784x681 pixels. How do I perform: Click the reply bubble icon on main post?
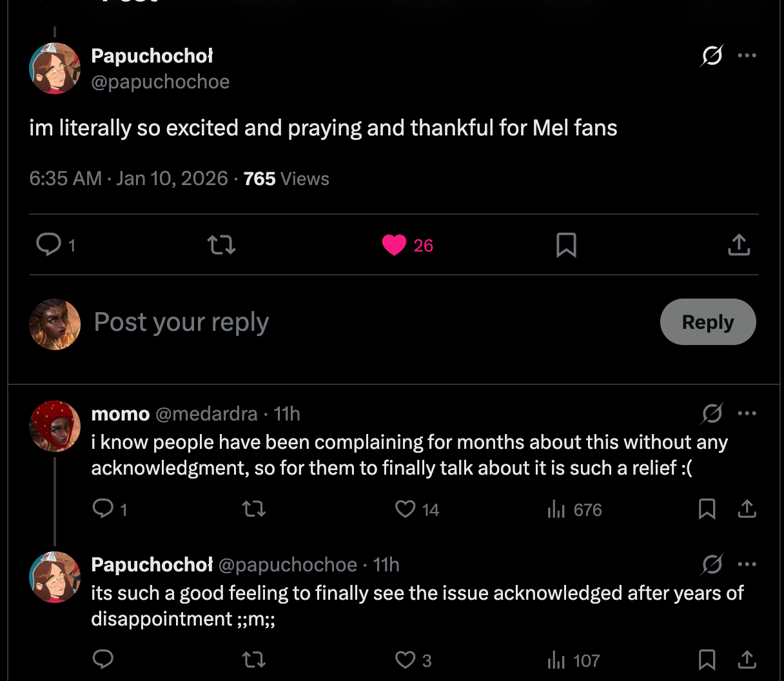(48, 245)
